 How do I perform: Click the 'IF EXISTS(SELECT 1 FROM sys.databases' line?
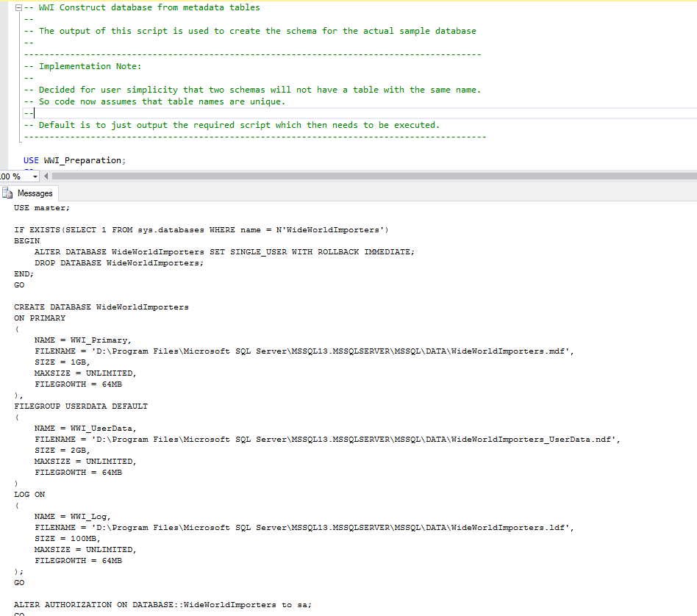tap(201, 230)
